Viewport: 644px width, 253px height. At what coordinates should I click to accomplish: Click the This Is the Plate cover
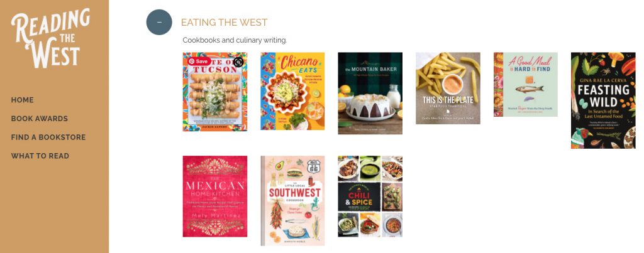pos(448,88)
